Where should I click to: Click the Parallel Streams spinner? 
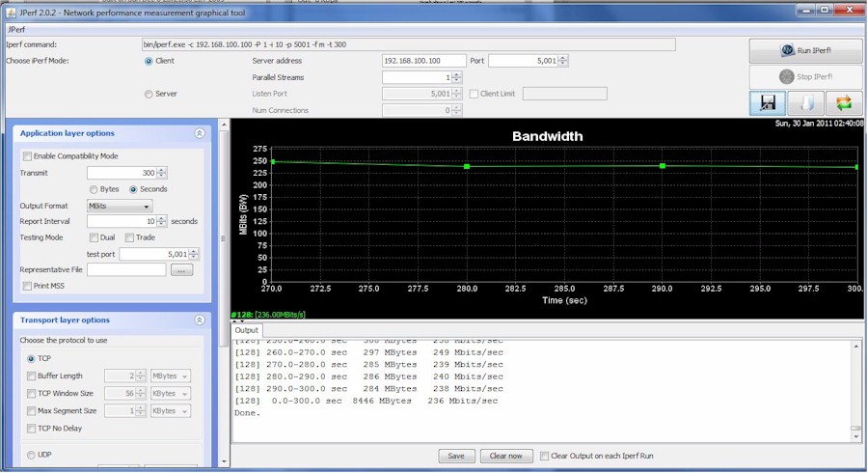coord(457,77)
